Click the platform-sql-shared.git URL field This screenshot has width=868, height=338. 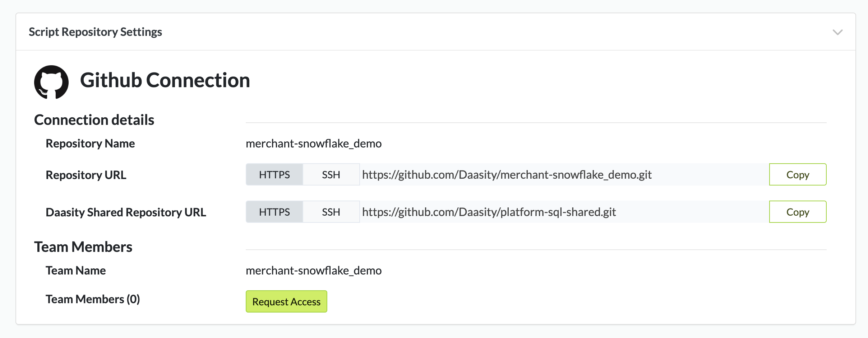pos(564,212)
